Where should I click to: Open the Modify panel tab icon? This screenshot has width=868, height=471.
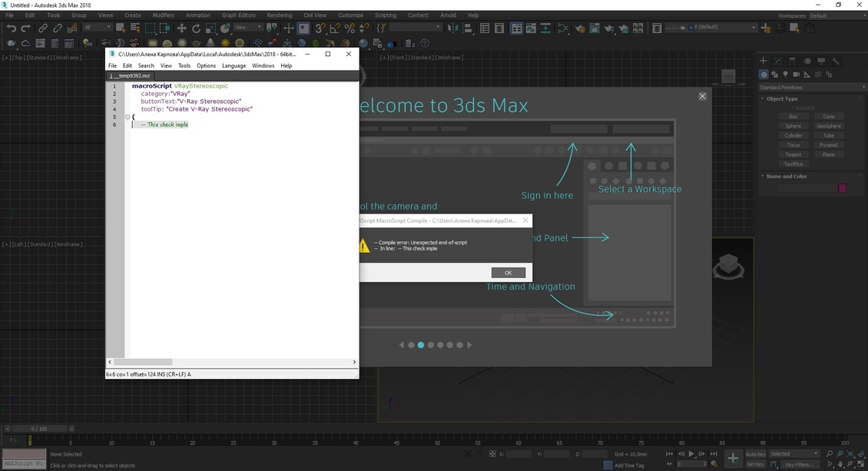[777, 61]
